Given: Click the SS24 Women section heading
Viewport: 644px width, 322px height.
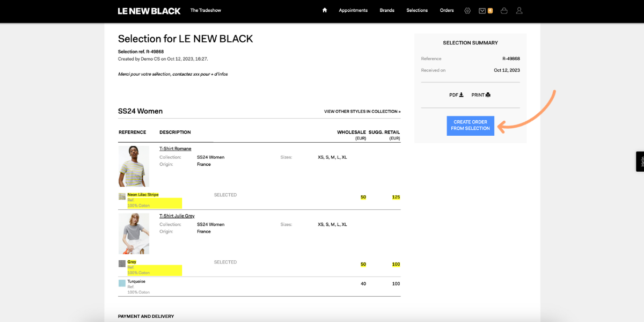Looking at the screenshot, I should (140, 111).
